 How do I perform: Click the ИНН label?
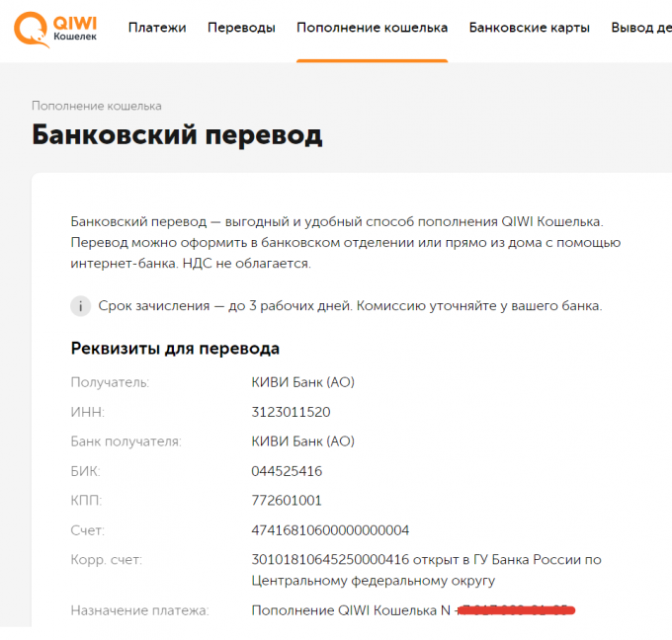click(x=87, y=412)
